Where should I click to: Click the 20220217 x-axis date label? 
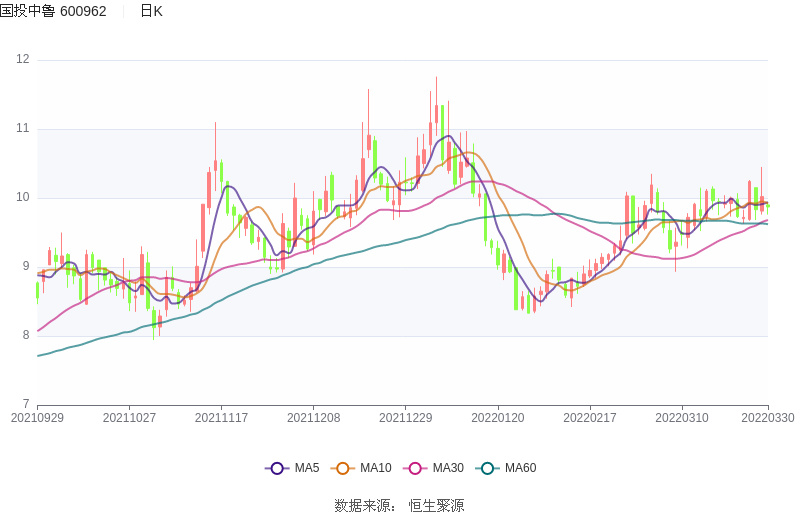(x=589, y=418)
